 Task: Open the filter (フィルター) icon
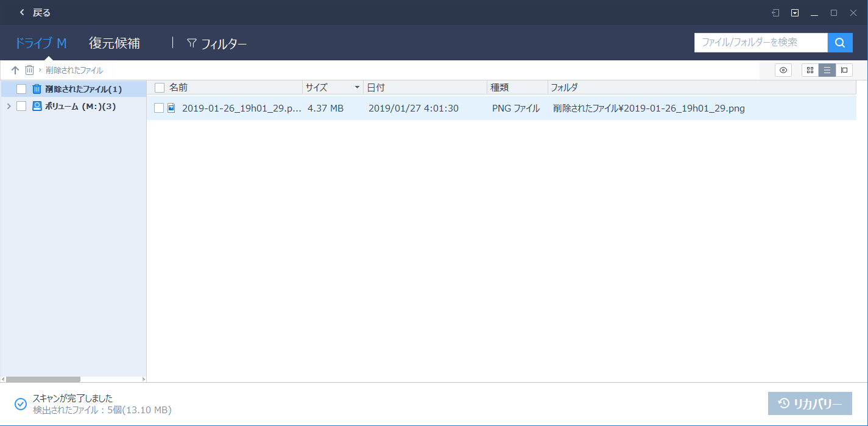(x=192, y=43)
